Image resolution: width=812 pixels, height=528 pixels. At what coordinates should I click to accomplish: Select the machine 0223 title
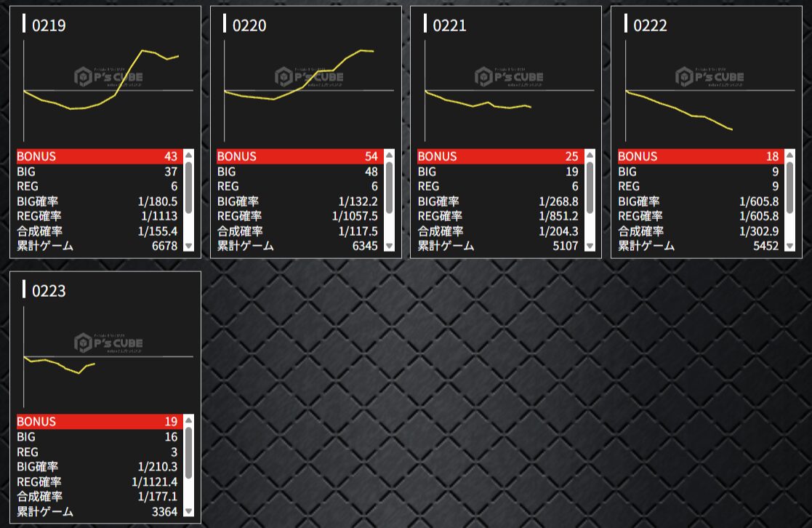coord(49,291)
